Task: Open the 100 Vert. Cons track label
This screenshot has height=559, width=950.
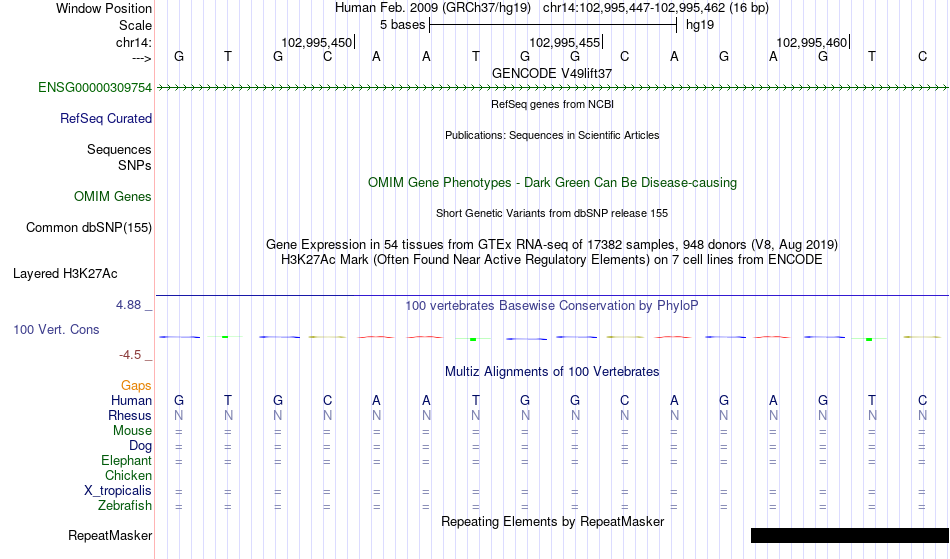Action: coord(56,329)
